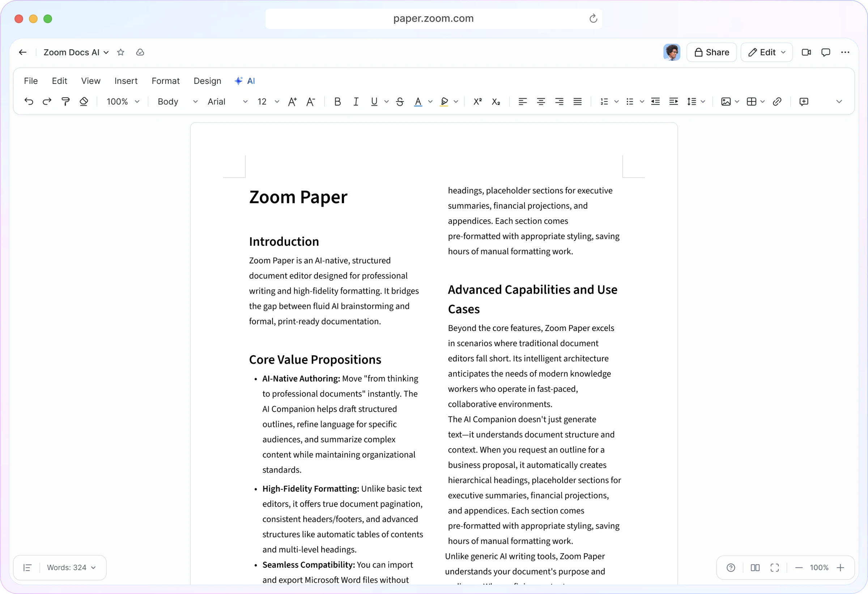Apply the yellow highlighter color
The height and width of the screenshot is (594, 868).
point(444,102)
